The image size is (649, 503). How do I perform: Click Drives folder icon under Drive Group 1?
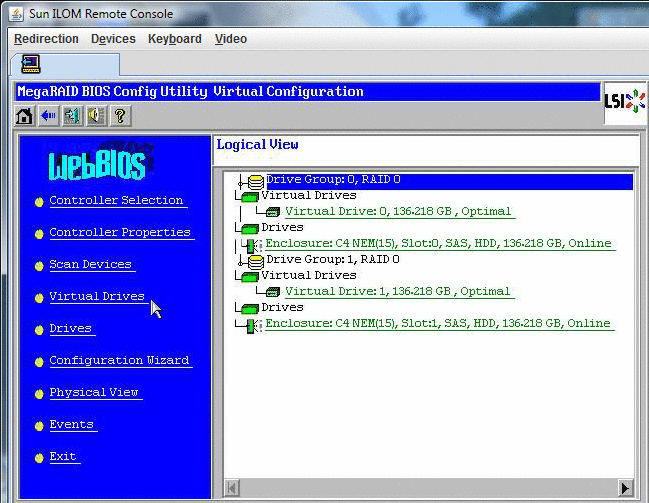tap(250, 308)
